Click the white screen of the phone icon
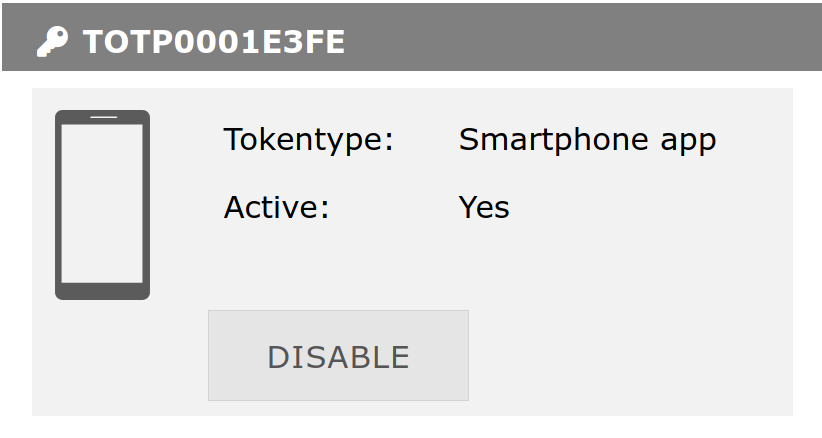This screenshot has width=822, height=438. [102, 203]
